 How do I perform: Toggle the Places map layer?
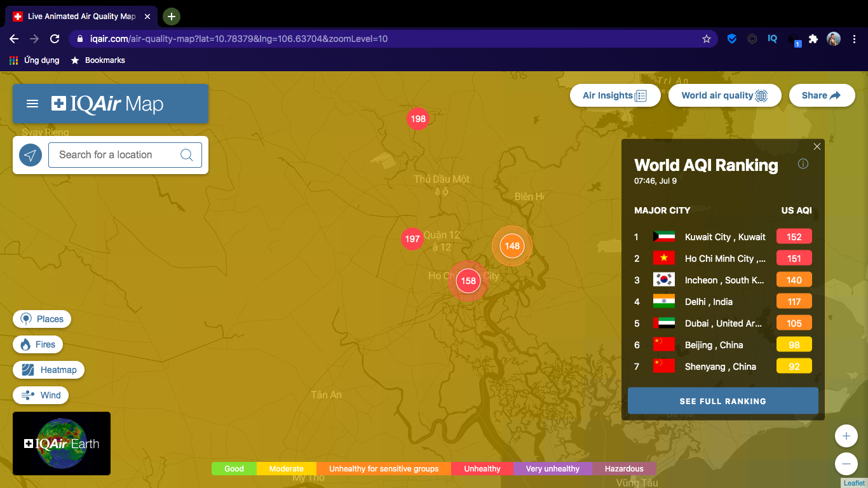pyautogui.click(x=42, y=319)
